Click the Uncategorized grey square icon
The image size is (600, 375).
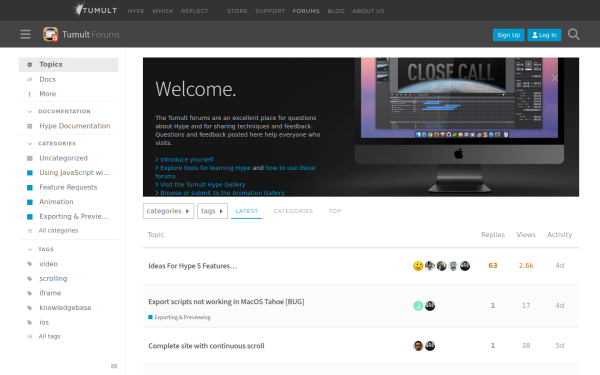(x=30, y=158)
